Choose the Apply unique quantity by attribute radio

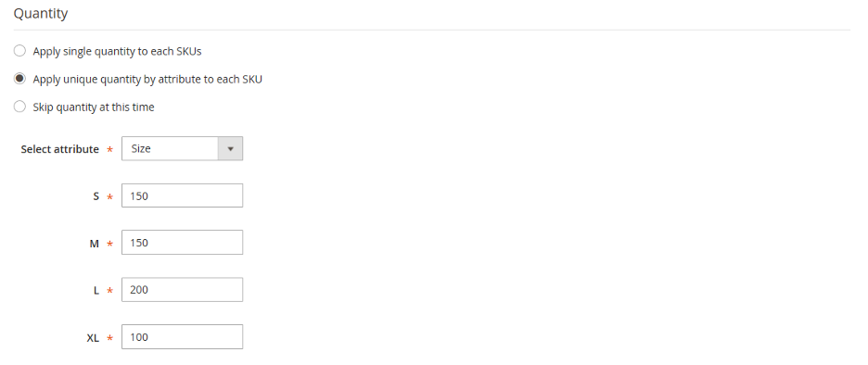point(19,79)
